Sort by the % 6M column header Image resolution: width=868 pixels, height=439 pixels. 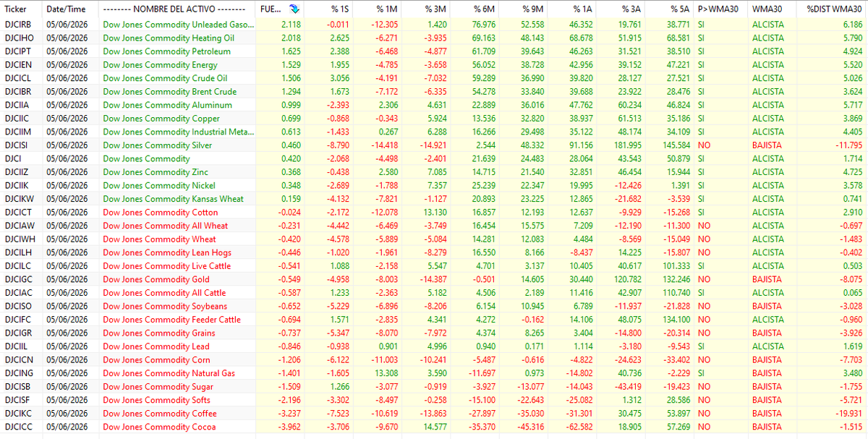point(485,9)
